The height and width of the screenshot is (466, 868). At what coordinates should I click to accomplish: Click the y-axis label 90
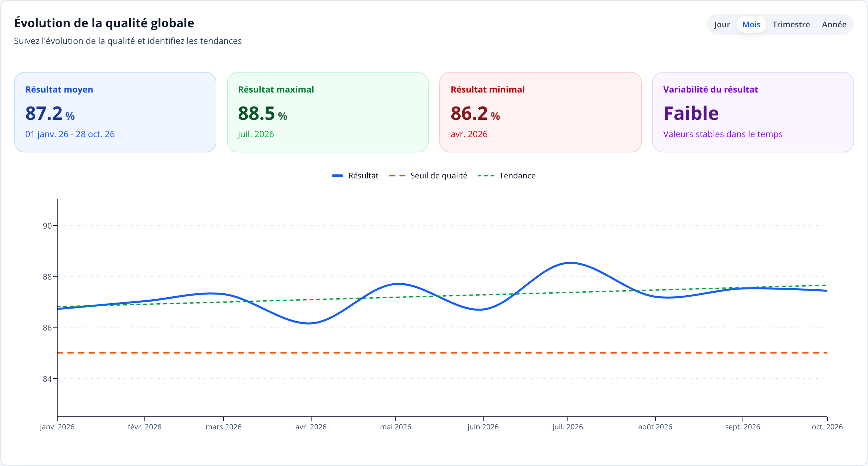click(47, 226)
